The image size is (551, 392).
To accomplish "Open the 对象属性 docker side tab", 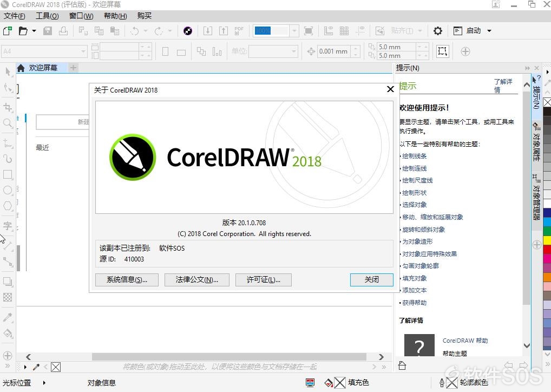I will [536, 141].
